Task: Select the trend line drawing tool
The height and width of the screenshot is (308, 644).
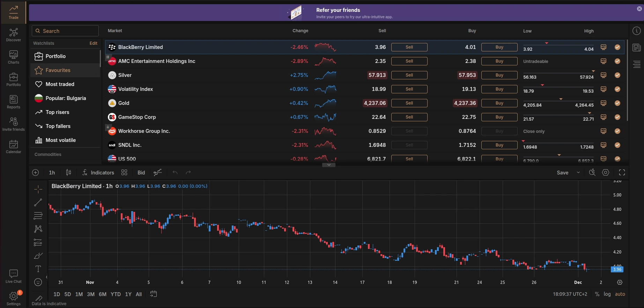Action: [38, 202]
